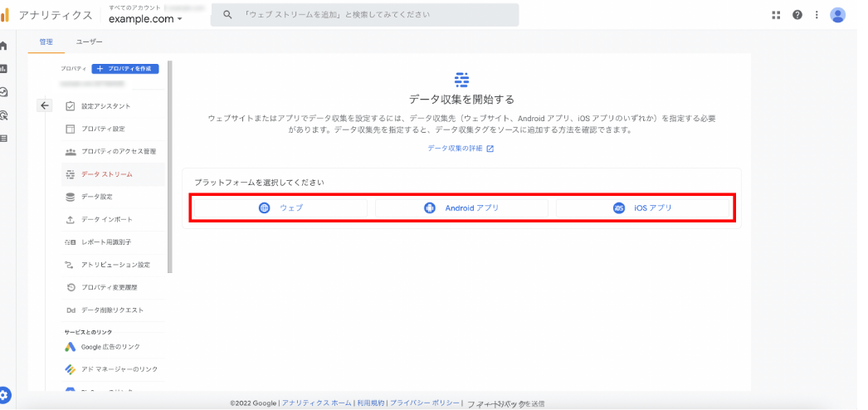Switch to the ユーザー tab

point(89,41)
